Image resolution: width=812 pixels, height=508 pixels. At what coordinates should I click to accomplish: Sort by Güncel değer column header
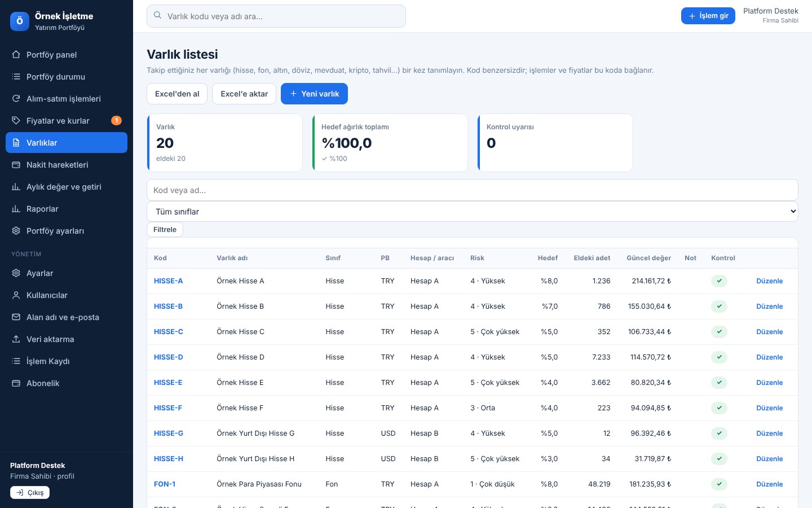point(648,258)
